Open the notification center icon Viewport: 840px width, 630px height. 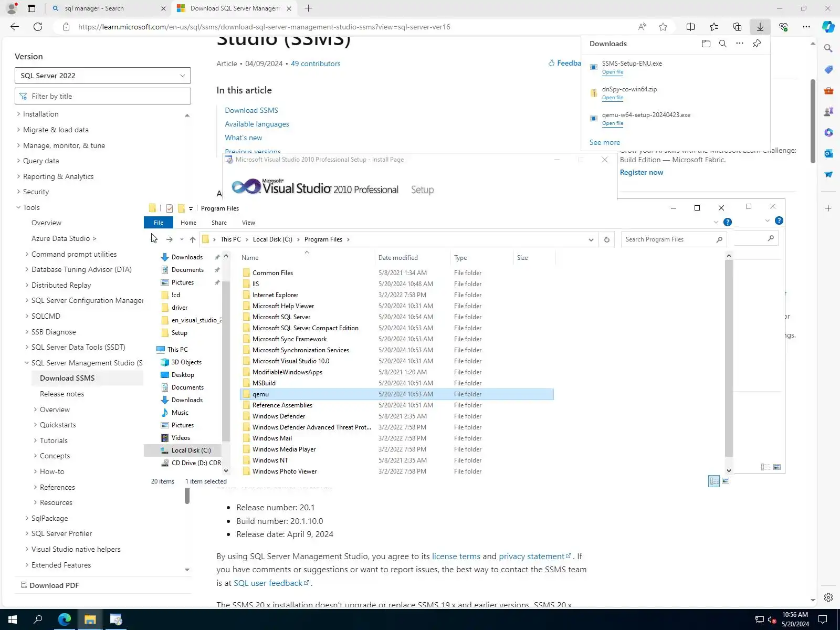point(823,619)
